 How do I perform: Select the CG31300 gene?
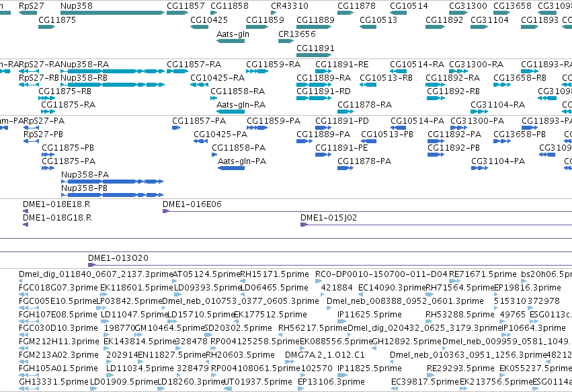pyautogui.click(x=458, y=13)
